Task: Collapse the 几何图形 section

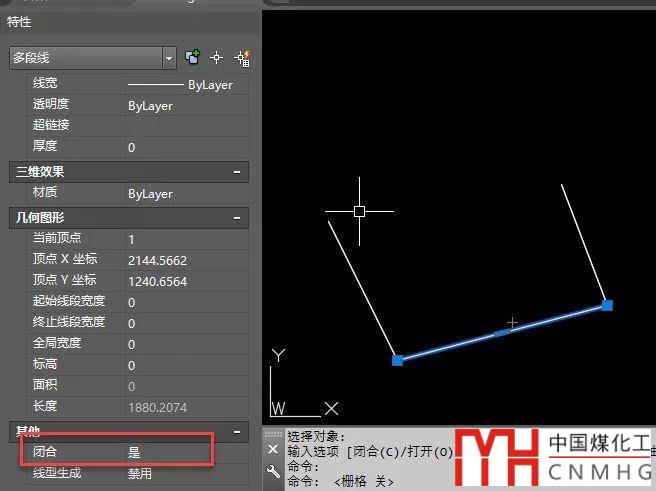Action: pos(237,217)
